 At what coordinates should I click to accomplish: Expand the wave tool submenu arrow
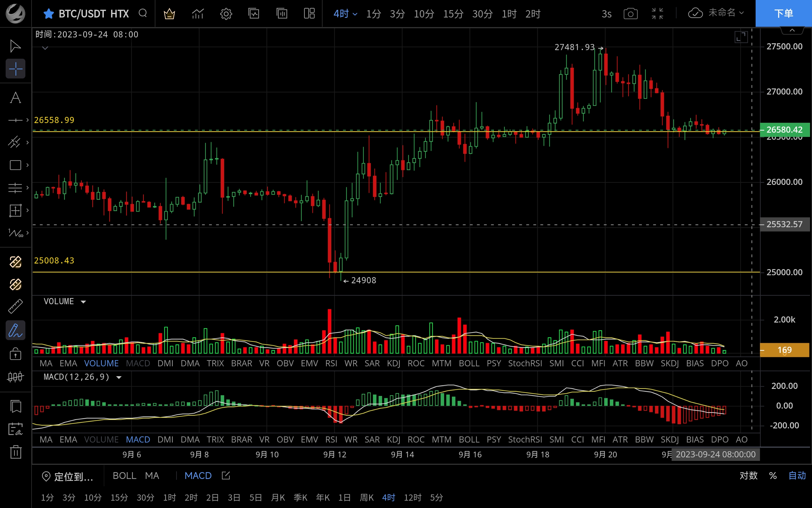coord(28,233)
